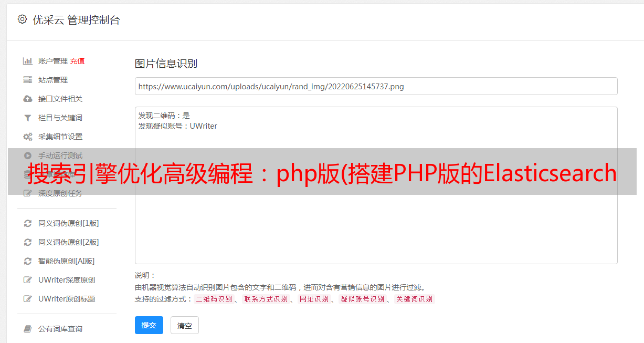This screenshot has width=644, height=343.
Task: Click the gear icon beside 优采云 管理控制台
Action: click(x=22, y=19)
